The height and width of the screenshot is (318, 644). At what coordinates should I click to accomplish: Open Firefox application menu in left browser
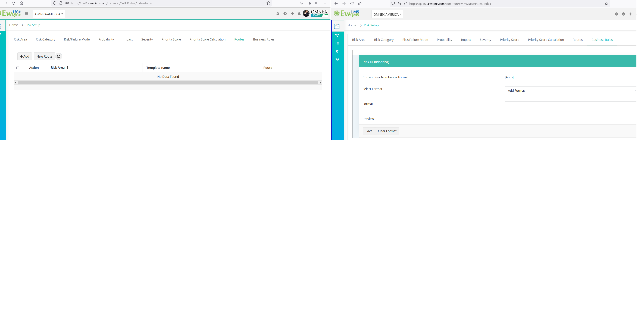click(x=325, y=3)
